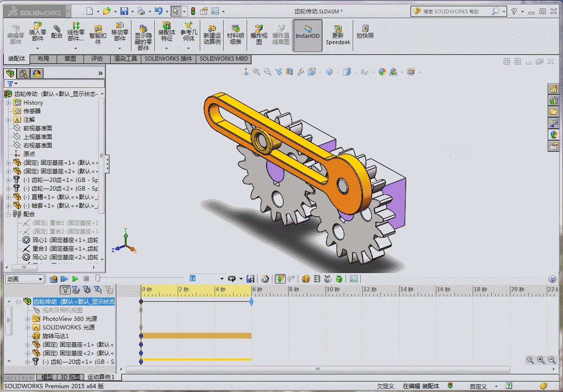Expand the 注解 (Annotations) node

tap(9, 120)
